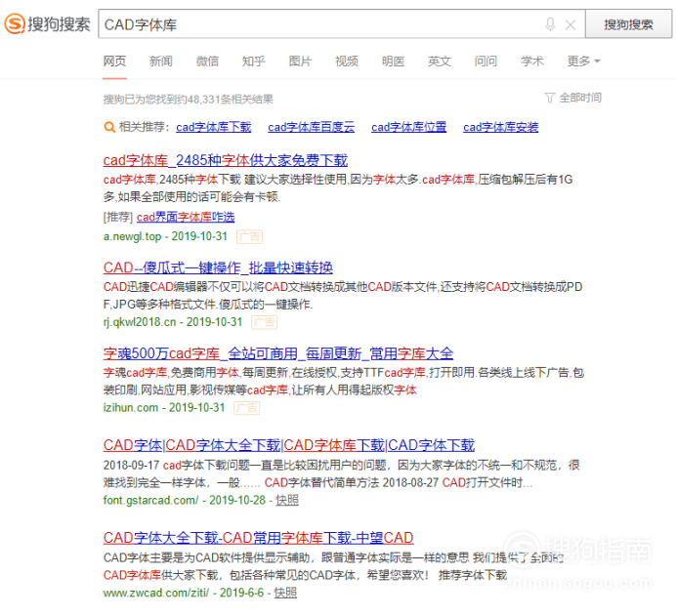Screen dimensions: 676x616
Task: Switch to the 英文 tab
Action: click(x=440, y=62)
